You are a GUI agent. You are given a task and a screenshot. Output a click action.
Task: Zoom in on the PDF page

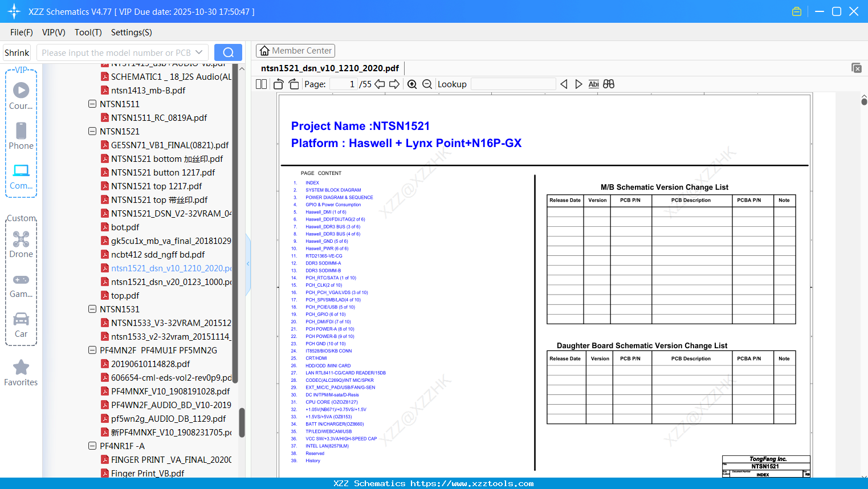411,84
